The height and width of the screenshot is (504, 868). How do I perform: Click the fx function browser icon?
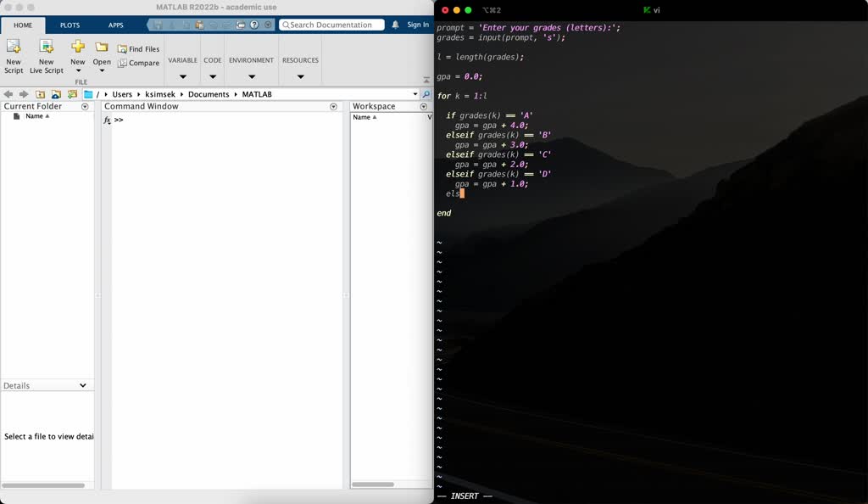[107, 120]
